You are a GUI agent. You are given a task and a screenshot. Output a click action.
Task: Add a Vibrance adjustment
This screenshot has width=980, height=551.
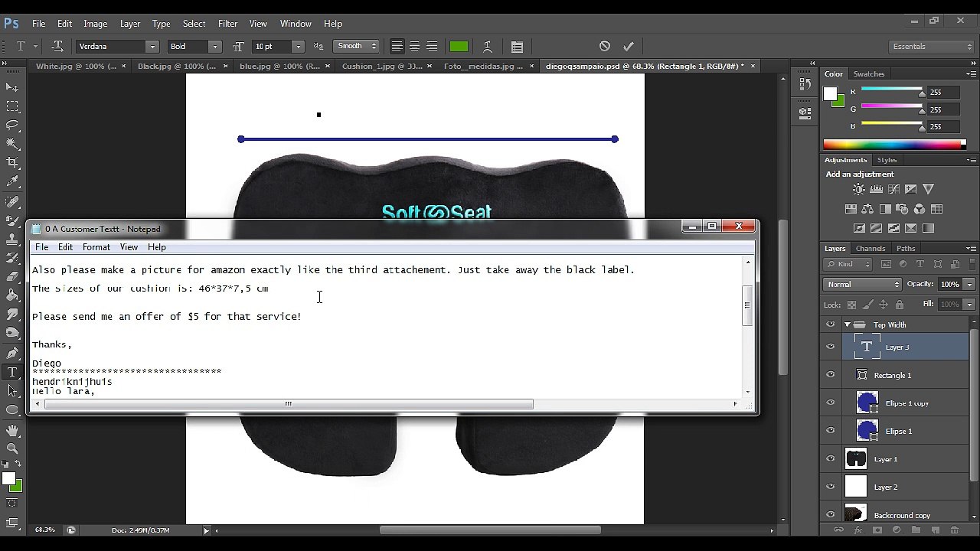point(929,189)
